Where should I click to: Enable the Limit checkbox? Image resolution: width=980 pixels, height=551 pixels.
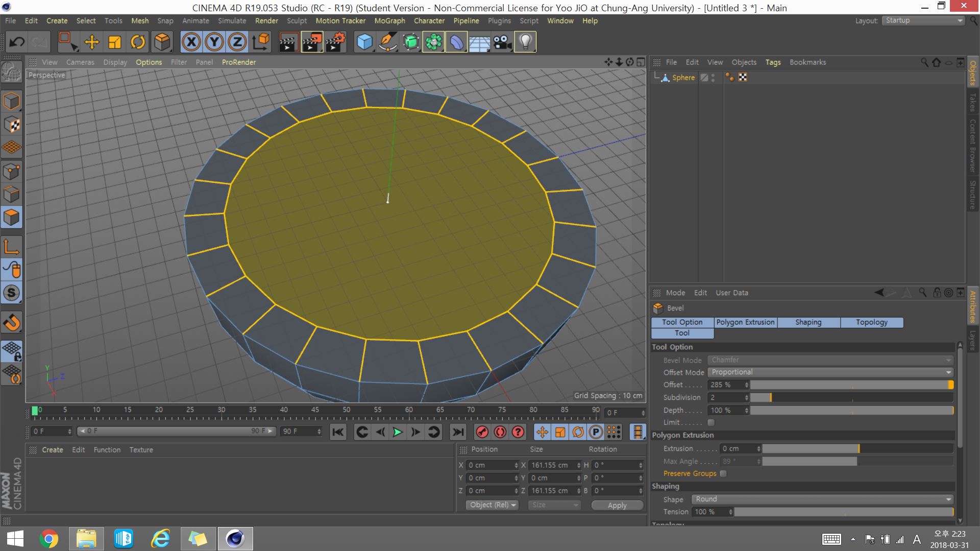coord(711,422)
